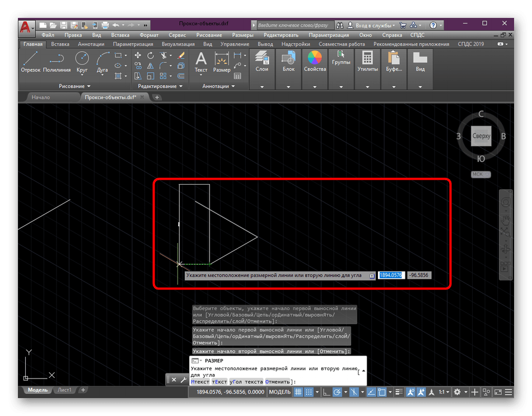Select the Полилиния (Polyline) tool
Viewport: 532px width, 416px height.
coord(57,62)
